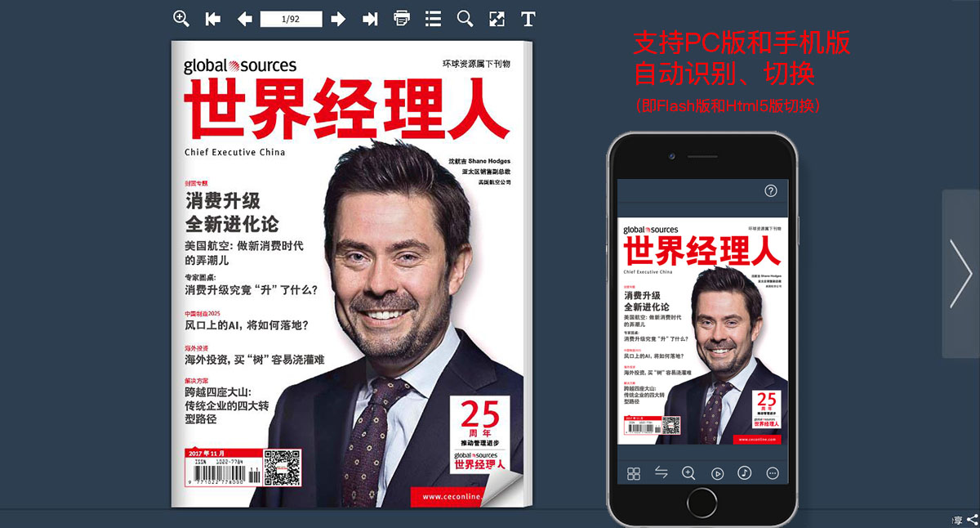This screenshot has width=980, height=528.
Task: Toggle auto-play on phone toolbar
Action: [717, 473]
